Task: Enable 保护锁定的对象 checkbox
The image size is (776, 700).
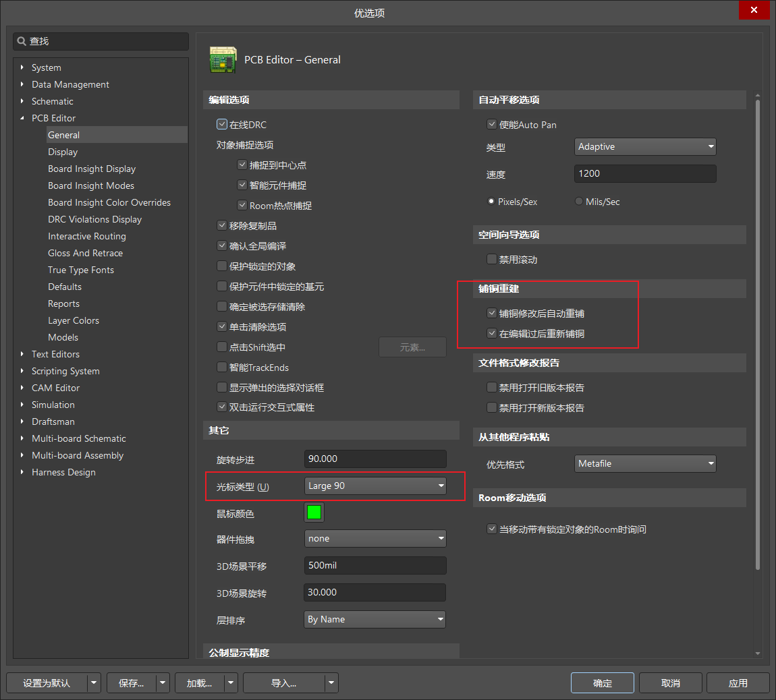Action: [222, 266]
